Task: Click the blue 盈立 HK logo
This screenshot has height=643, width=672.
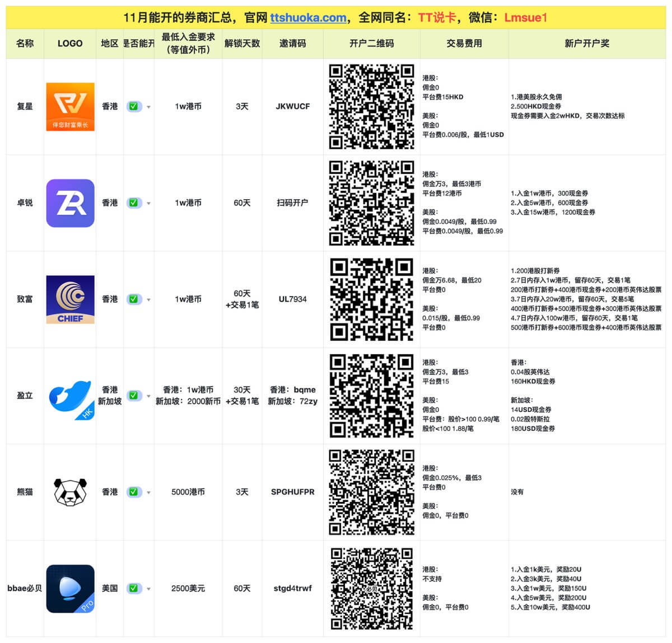Action: pyautogui.click(x=70, y=396)
